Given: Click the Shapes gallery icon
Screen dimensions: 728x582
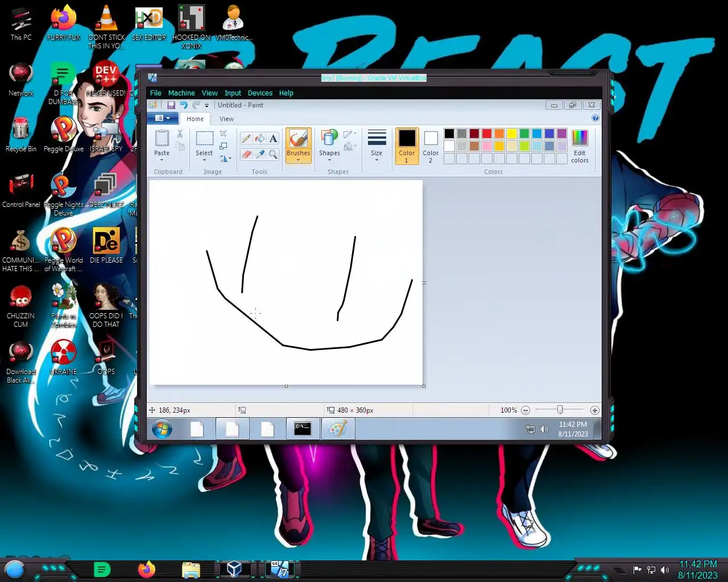Looking at the screenshot, I should pyautogui.click(x=329, y=138).
